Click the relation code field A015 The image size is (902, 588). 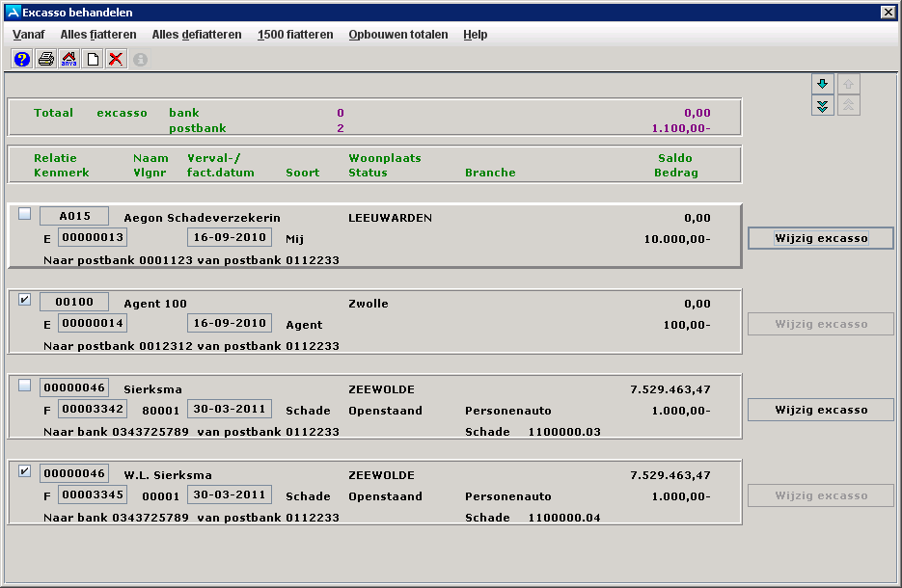[x=74, y=217]
